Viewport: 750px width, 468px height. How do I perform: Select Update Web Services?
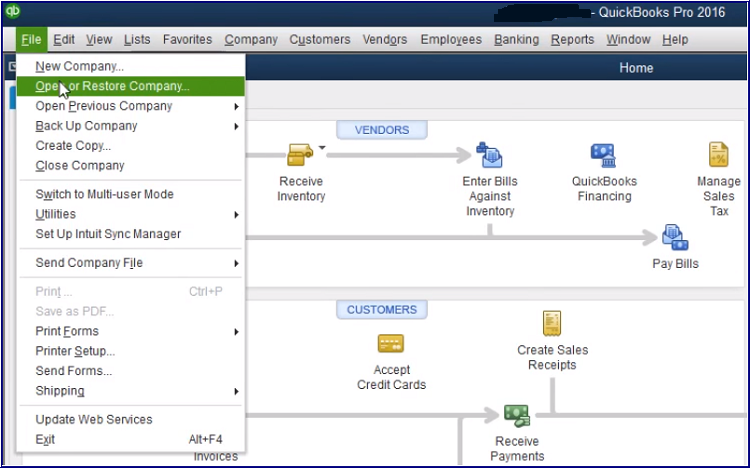(x=131, y=420)
